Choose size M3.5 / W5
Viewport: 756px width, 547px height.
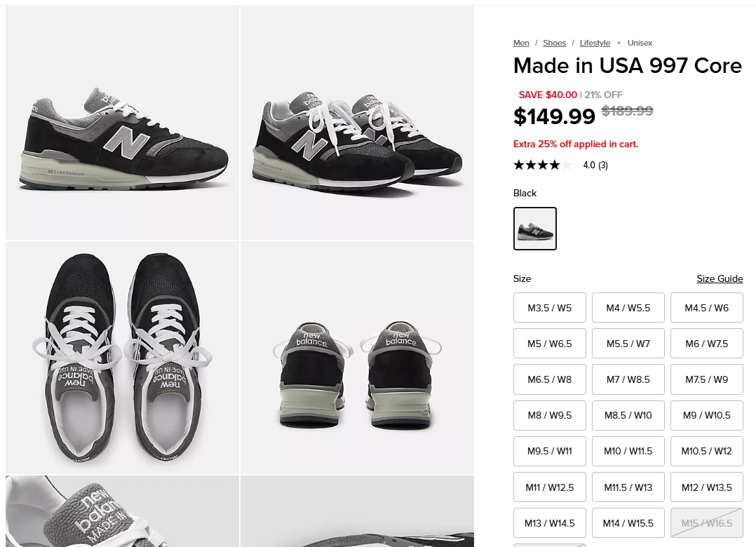[x=549, y=308]
